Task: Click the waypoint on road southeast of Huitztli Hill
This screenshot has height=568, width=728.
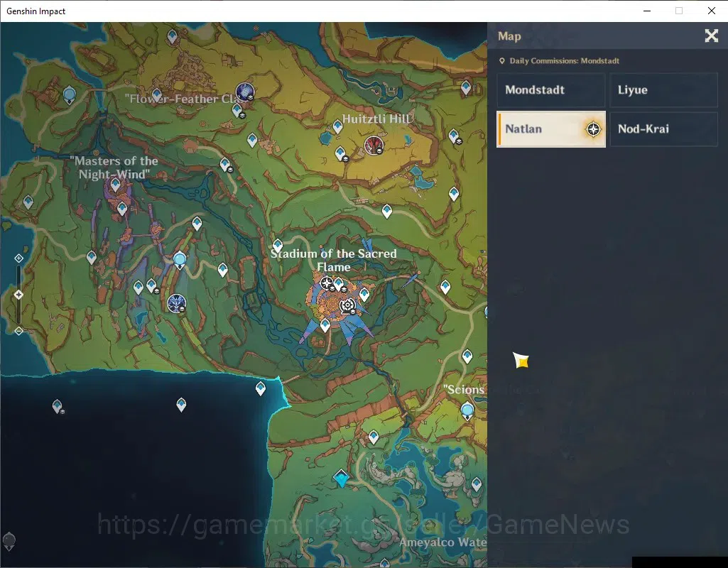Action: (x=387, y=212)
